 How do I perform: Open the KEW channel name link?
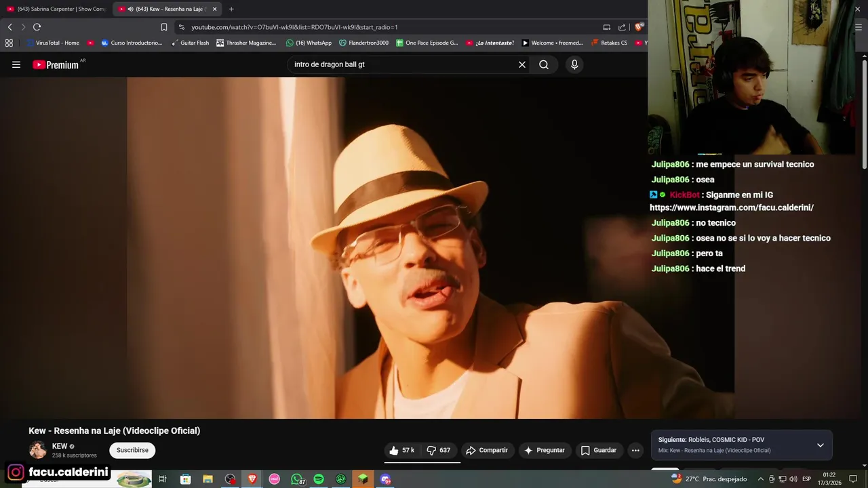pos(60,446)
